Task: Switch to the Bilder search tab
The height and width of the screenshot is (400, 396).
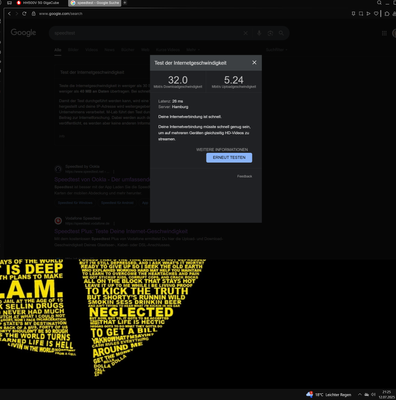Action: [x=73, y=50]
